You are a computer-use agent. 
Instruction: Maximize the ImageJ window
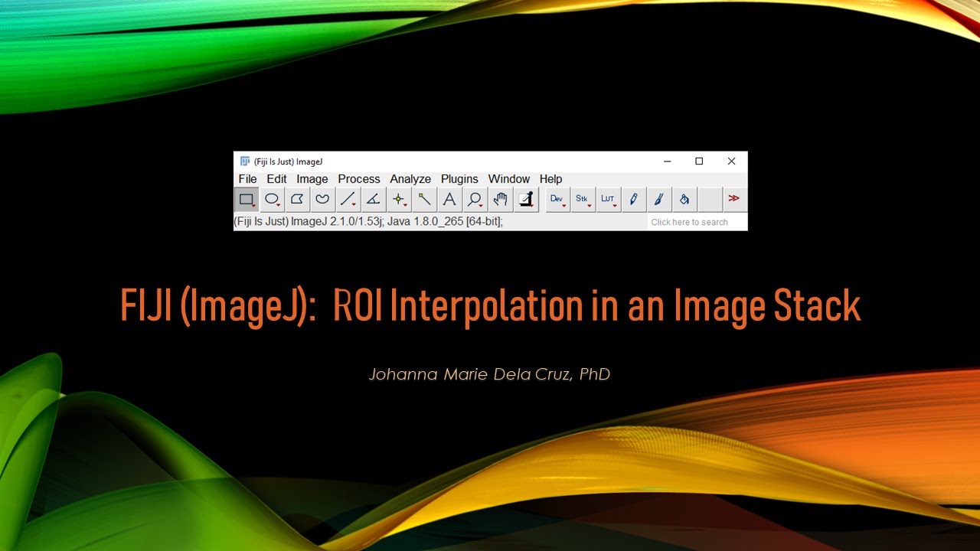[699, 161]
